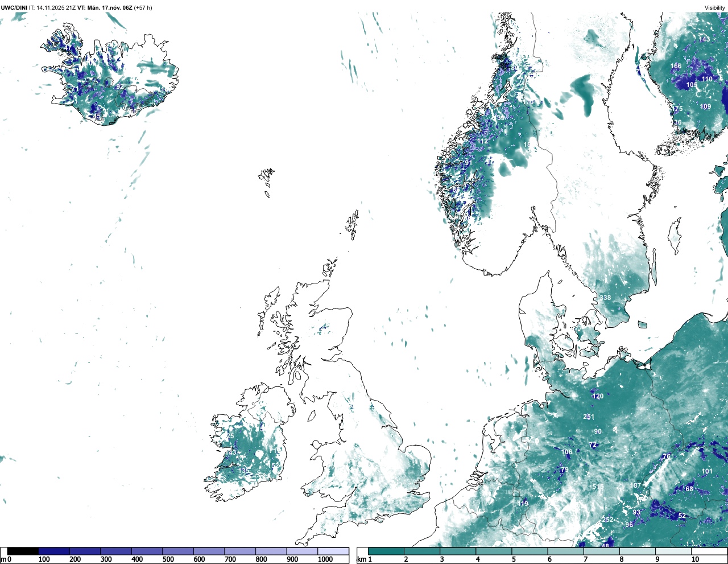Click the init time '14.11.2025 21Z'
The width and height of the screenshot is (728, 564).
56,7
